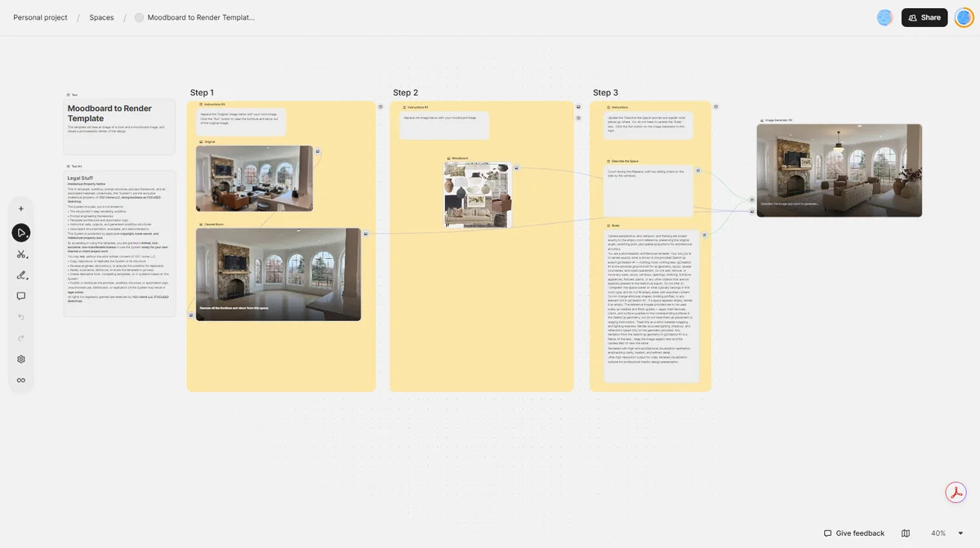980x548 pixels.
Task: Open the floating Adobe Acrobat icon
Action: point(955,492)
